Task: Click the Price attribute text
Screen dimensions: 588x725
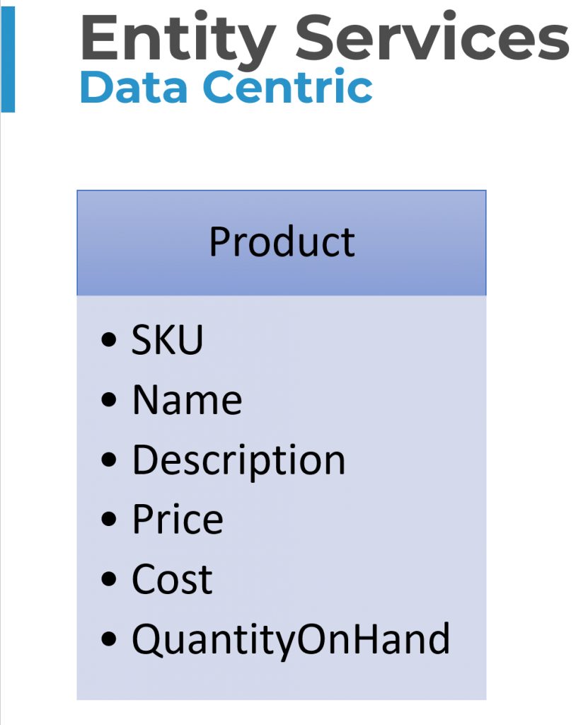Action: pyautogui.click(x=178, y=520)
